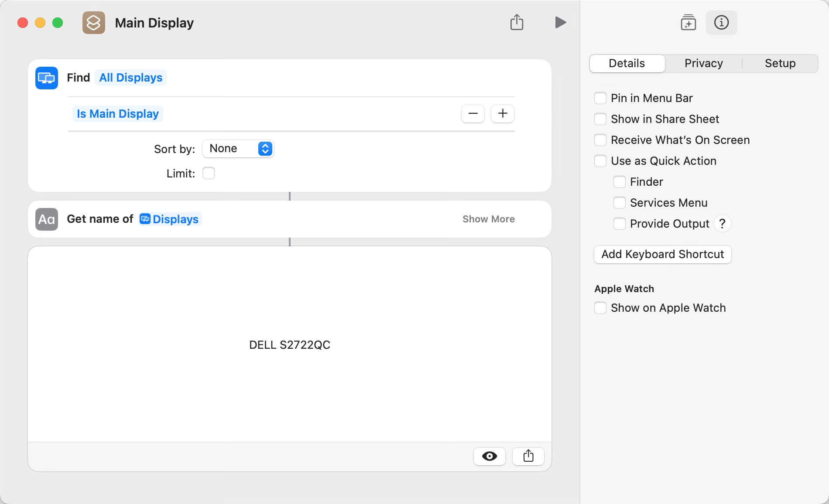Viewport: 829px width, 504px height.
Task: Click the DELL S2722QC result text
Action: 290,345
